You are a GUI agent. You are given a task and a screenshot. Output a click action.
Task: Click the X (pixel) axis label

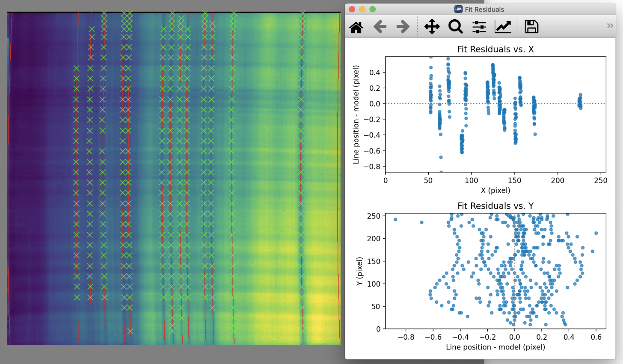(x=495, y=190)
